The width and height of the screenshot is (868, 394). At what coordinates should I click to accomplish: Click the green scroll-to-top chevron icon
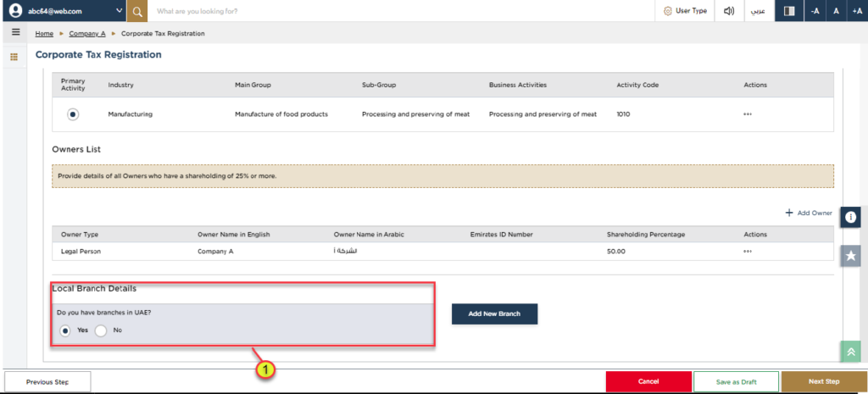[851, 352]
